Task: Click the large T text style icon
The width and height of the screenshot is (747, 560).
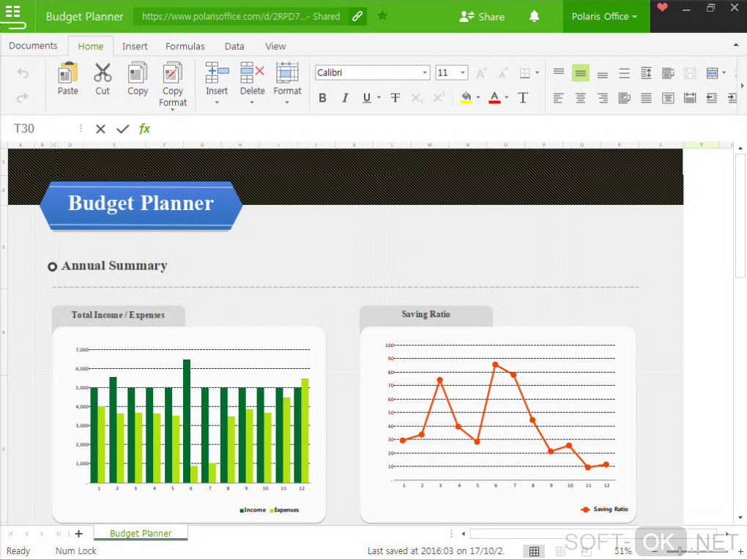Action: 523,97
